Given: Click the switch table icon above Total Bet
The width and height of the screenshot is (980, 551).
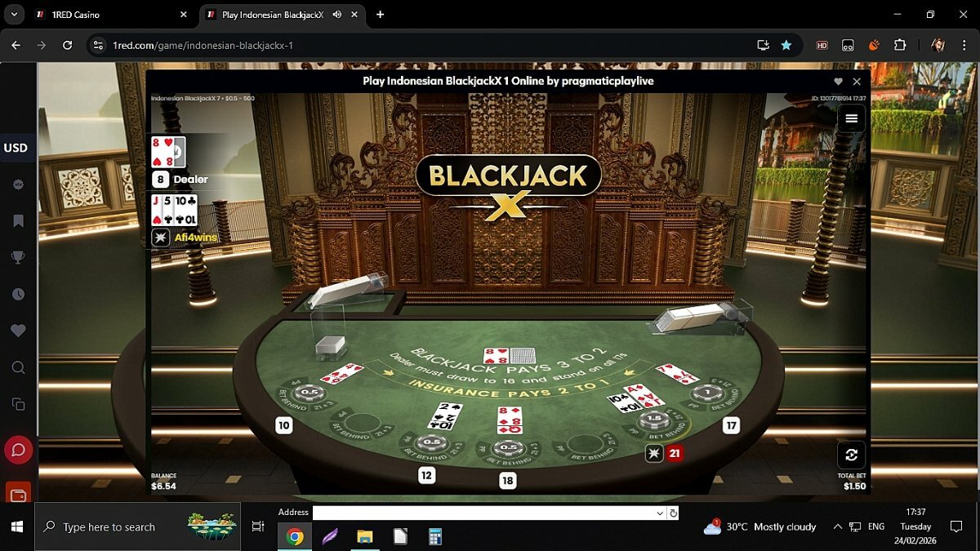Looking at the screenshot, I should 851,455.
